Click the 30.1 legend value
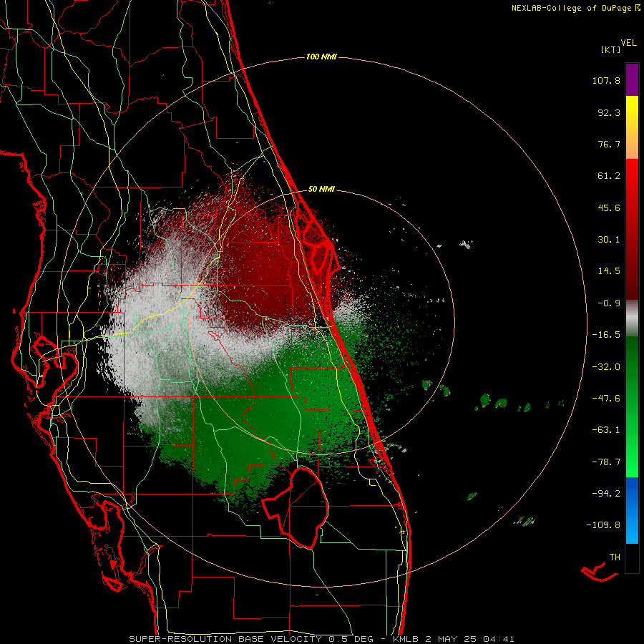644x644 pixels. (x=609, y=240)
